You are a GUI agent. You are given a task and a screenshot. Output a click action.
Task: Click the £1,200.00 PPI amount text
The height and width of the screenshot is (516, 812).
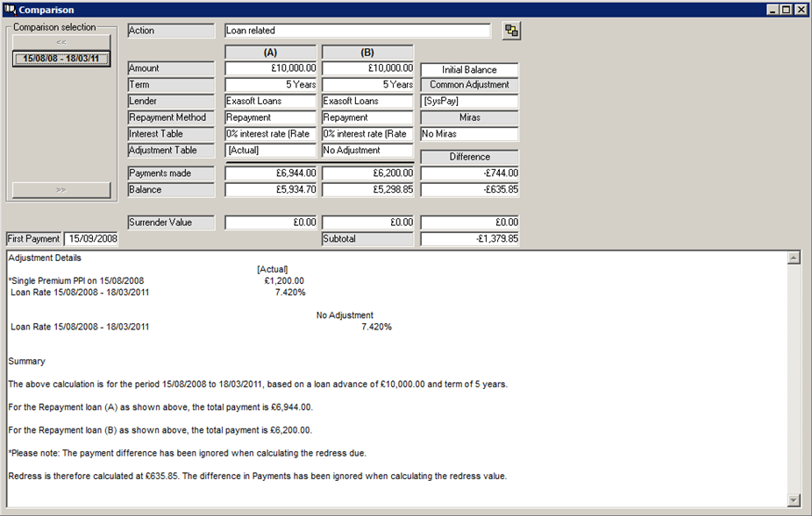[284, 281]
